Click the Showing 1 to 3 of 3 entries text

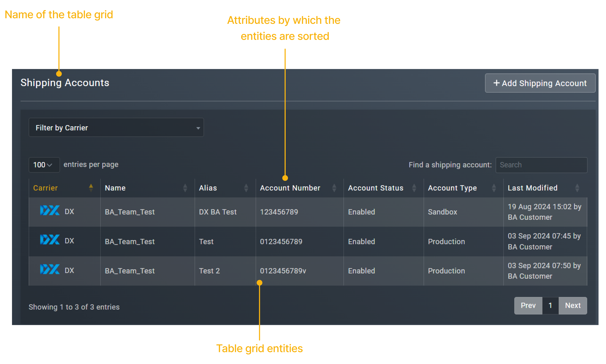tap(74, 307)
